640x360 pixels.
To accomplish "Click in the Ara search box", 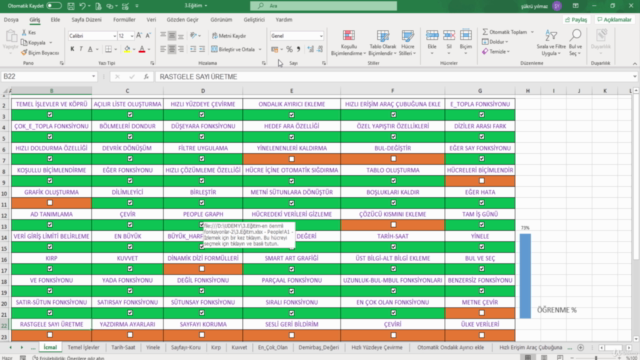I will pyautogui.click(x=323, y=6).
